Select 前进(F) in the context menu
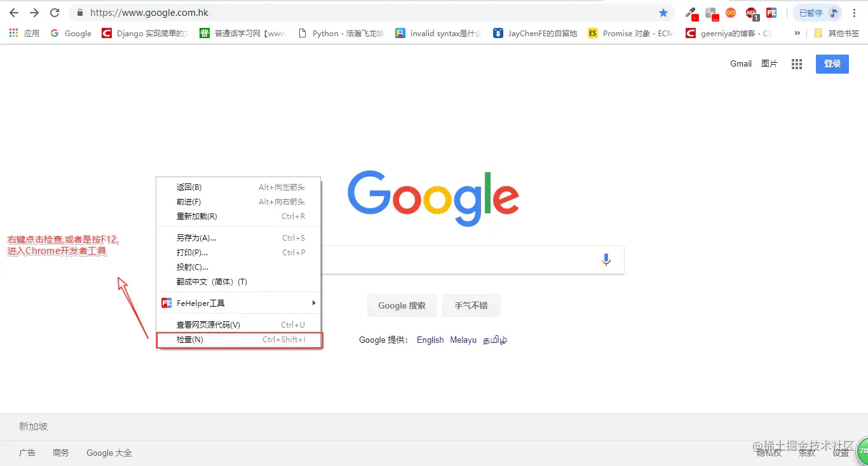 click(x=239, y=202)
